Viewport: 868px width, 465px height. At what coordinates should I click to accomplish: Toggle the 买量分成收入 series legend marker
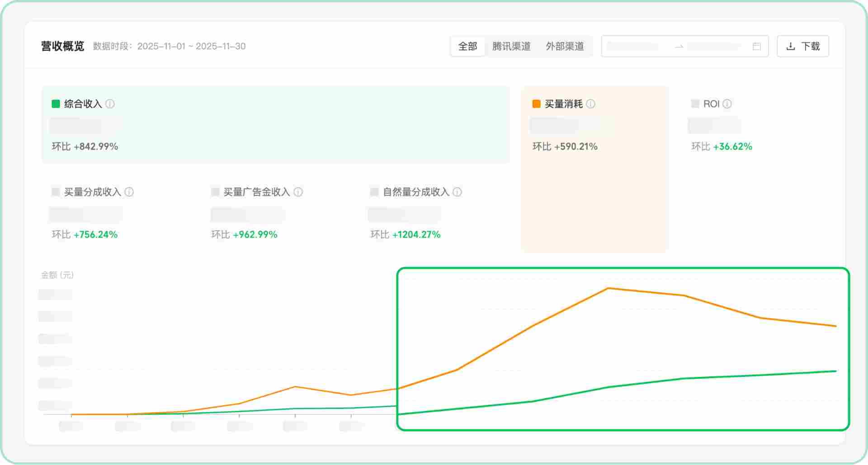pyautogui.click(x=55, y=192)
